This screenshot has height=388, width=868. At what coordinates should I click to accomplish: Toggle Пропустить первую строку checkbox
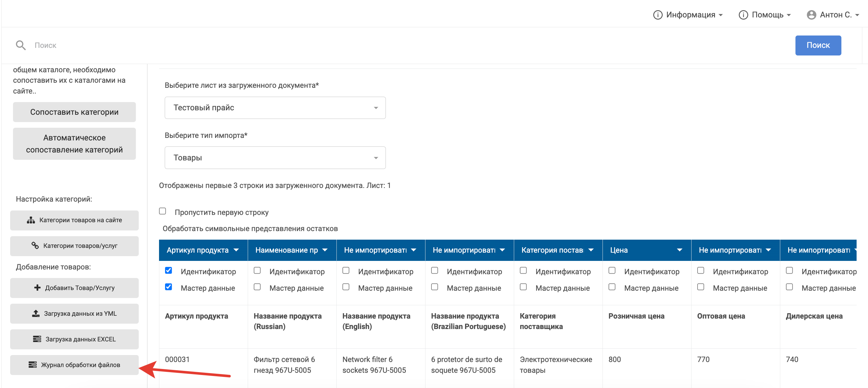coord(163,211)
